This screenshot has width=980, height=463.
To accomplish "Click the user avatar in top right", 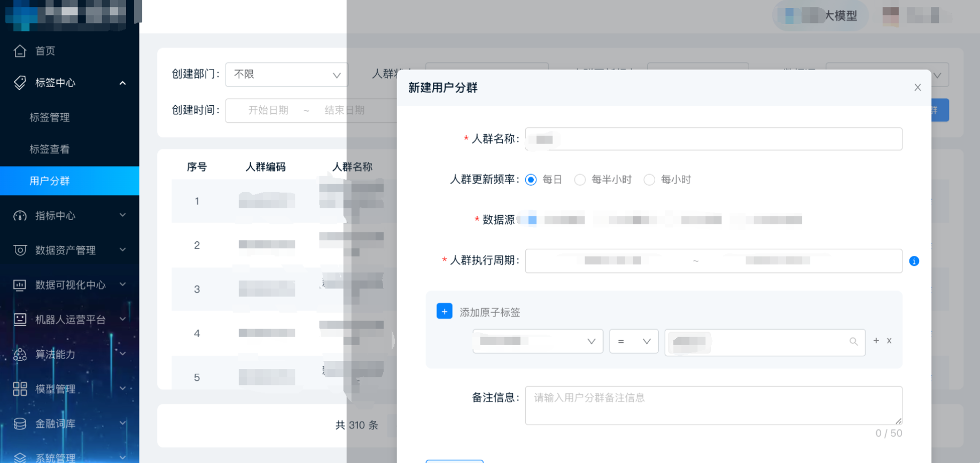I will (x=890, y=16).
